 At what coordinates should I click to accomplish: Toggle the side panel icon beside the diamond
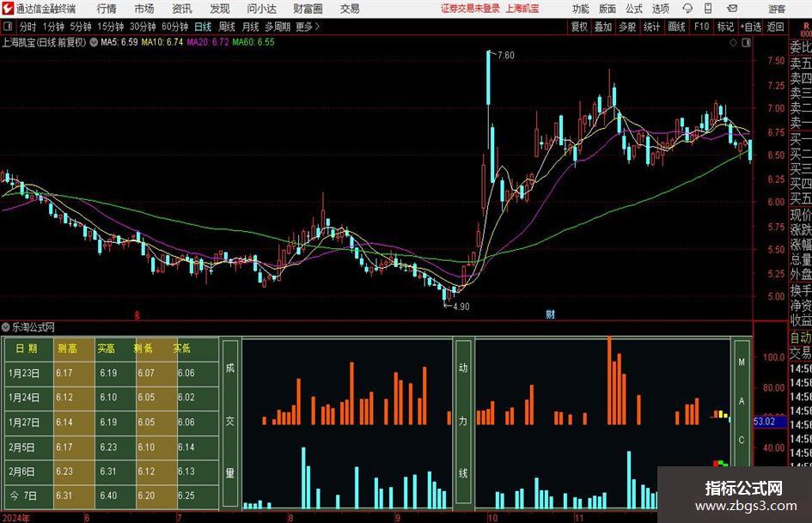coord(746,42)
